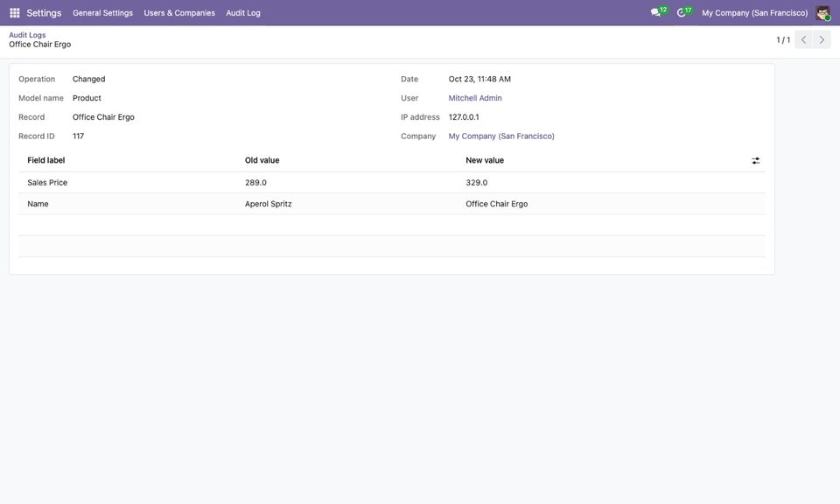Sort by the Field label column header
Screen dimensions: 840x504
46,160
